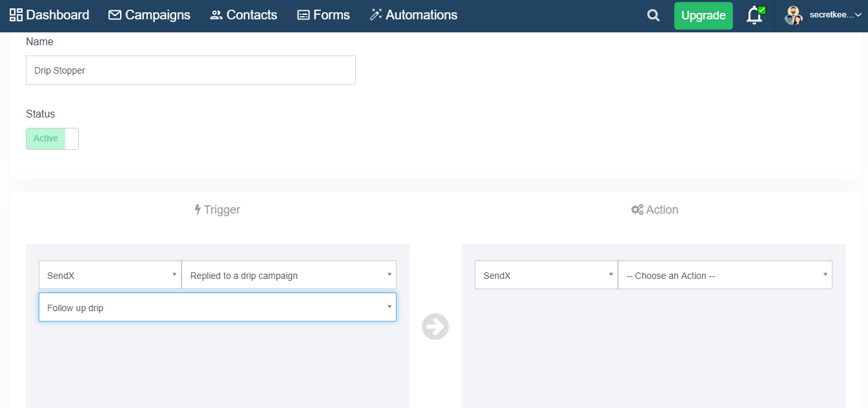The width and height of the screenshot is (868, 408).
Task: Open 'Replied to a drip campaign' dropdown
Action: coord(289,275)
